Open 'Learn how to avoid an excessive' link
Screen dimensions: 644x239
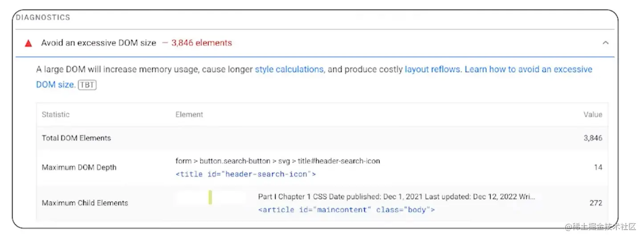(528, 70)
